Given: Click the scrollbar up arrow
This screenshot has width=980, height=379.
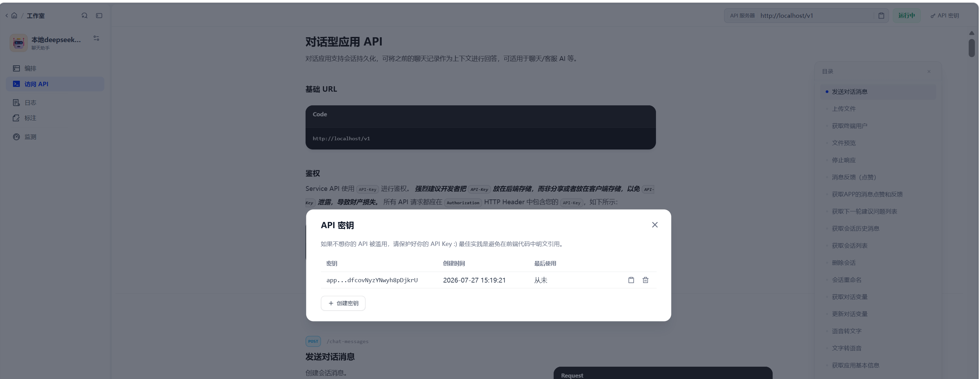Looking at the screenshot, I should (x=971, y=33).
